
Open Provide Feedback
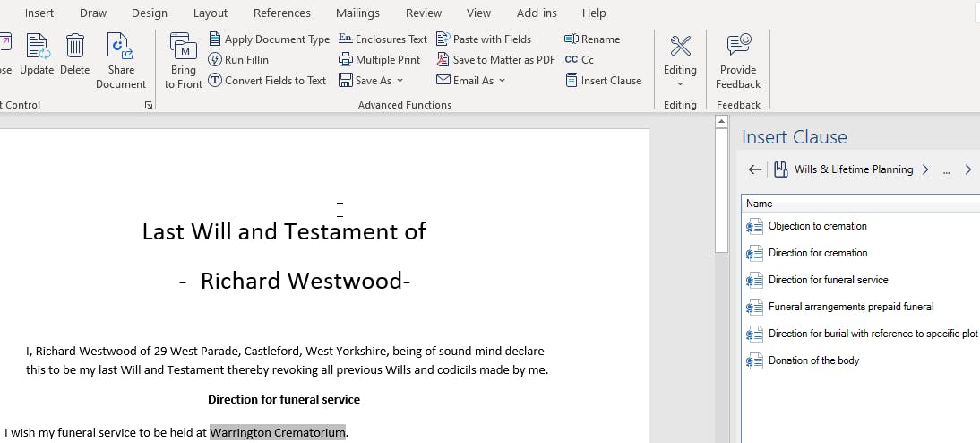click(x=738, y=61)
